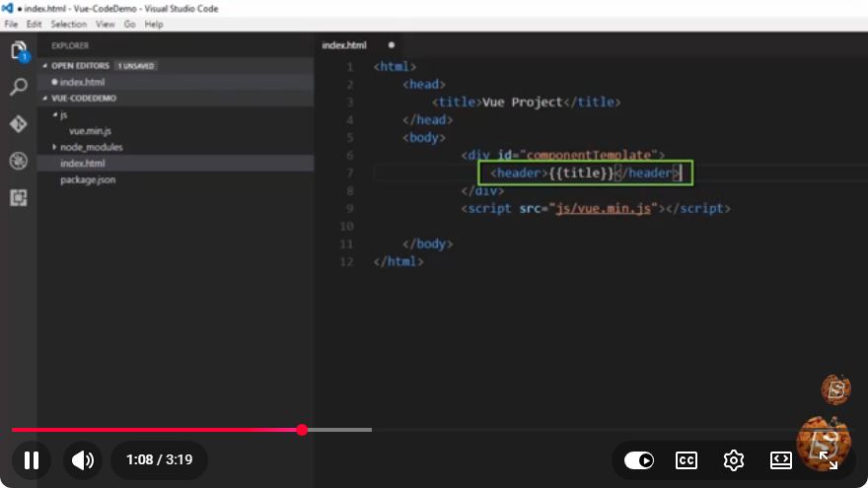Open the Extensions icon in activity bar
Image resolution: width=868 pixels, height=488 pixels.
(19, 197)
